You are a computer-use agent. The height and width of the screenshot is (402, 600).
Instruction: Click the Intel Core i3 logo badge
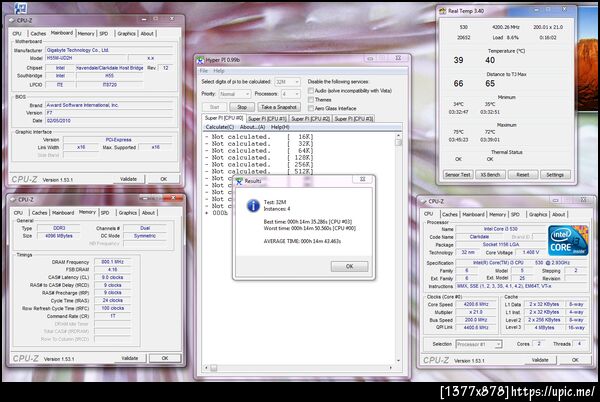(567, 241)
